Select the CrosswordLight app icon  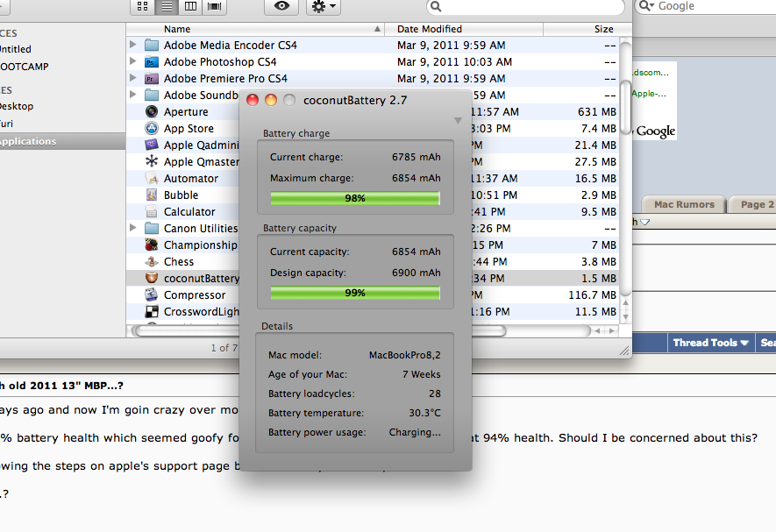tap(152, 312)
